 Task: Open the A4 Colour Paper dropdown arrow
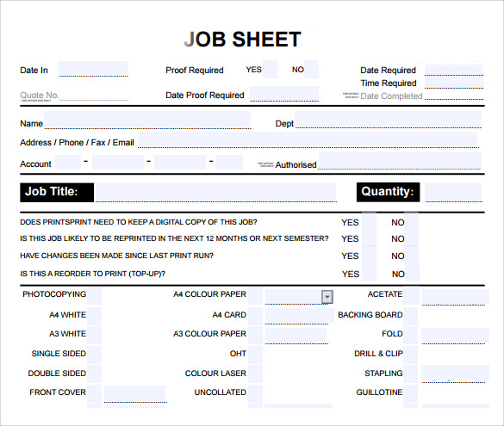327,297
